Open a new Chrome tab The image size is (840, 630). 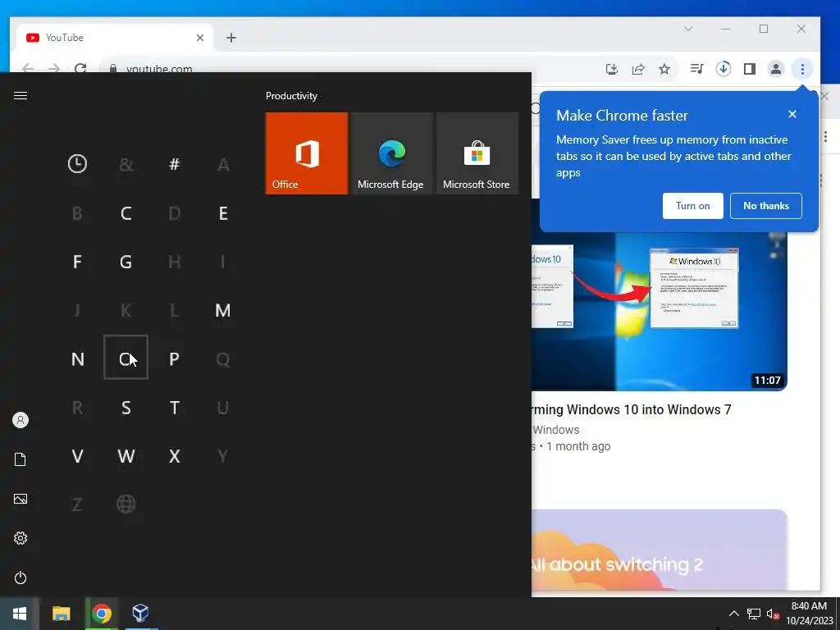click(x=231, y=38)
